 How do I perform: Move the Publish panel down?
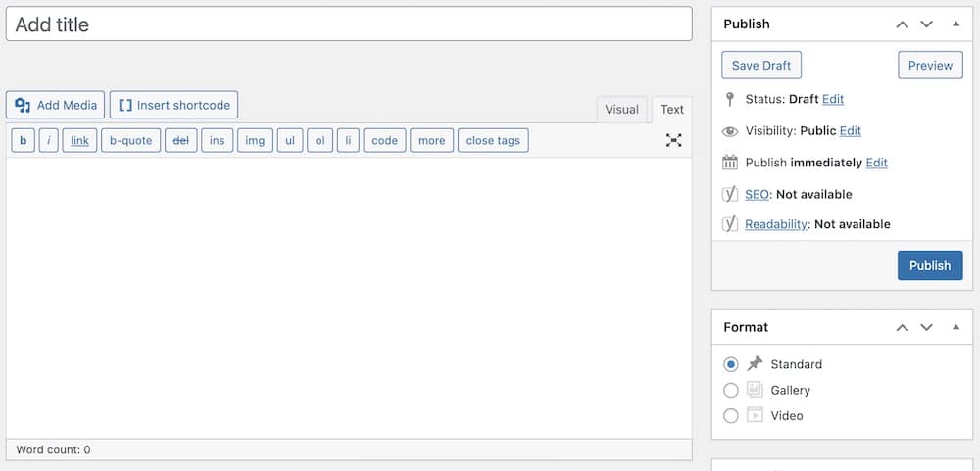point(926,24)
